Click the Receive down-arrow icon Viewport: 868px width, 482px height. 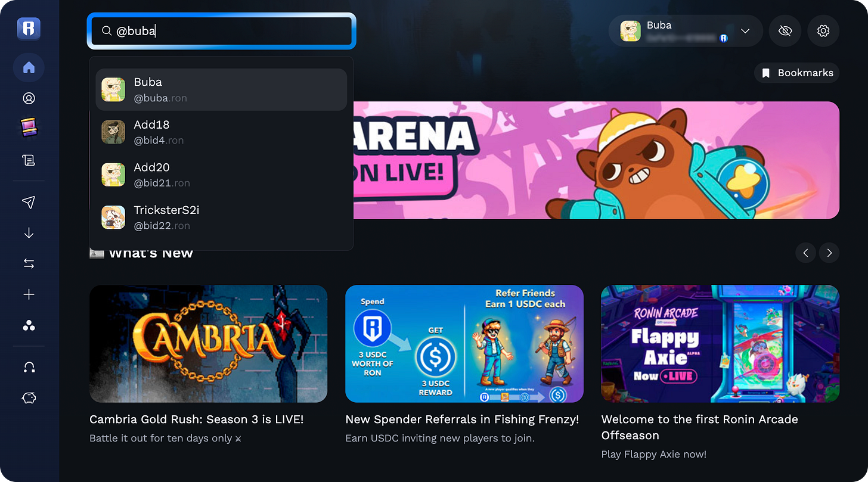(29, 233)
